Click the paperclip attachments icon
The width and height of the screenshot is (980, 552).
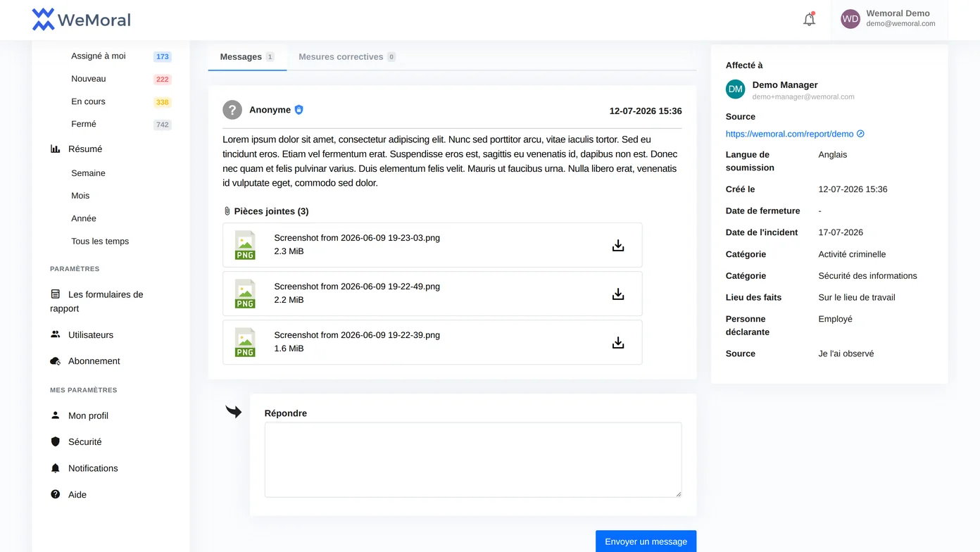pos(227,211)
